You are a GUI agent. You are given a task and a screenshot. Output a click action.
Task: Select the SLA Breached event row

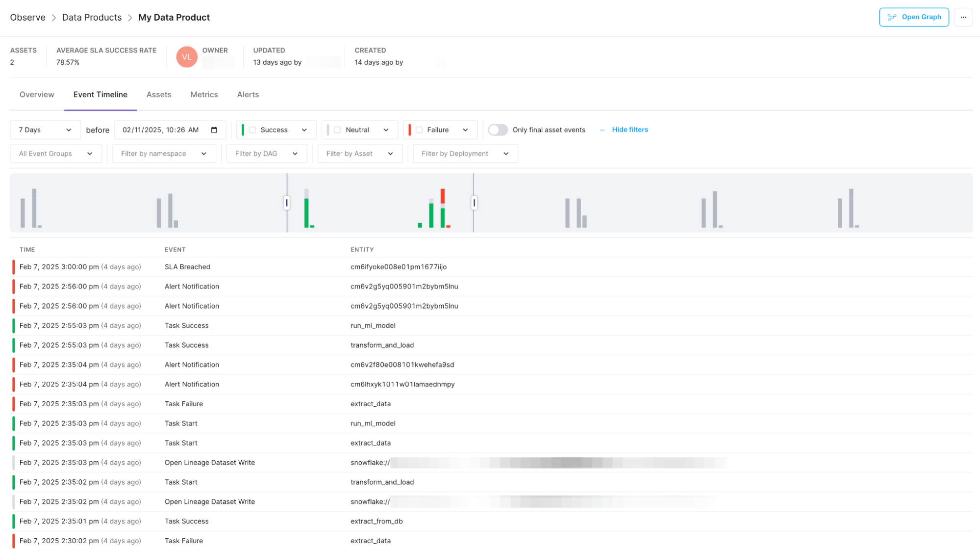(x=187, y=267)
